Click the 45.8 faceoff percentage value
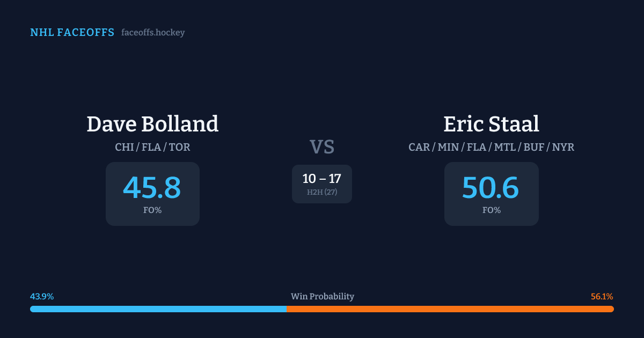 click(x=152, y=187)
